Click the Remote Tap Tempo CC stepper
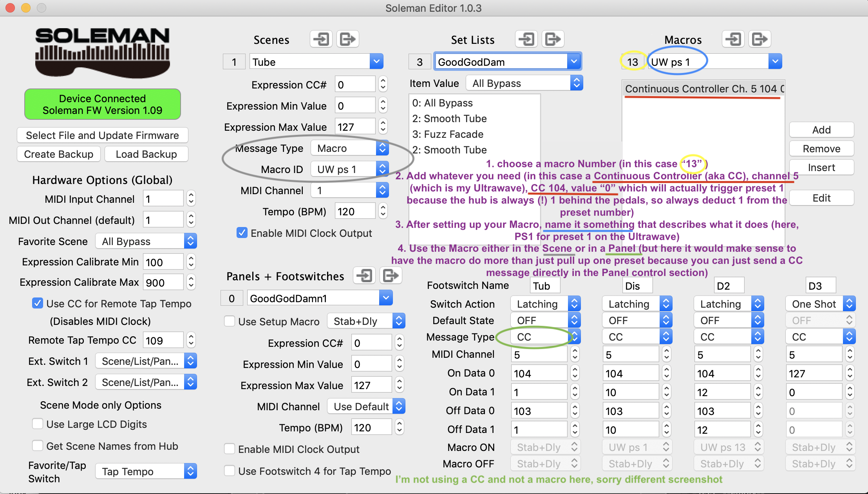868x494 pixels. 191,340
